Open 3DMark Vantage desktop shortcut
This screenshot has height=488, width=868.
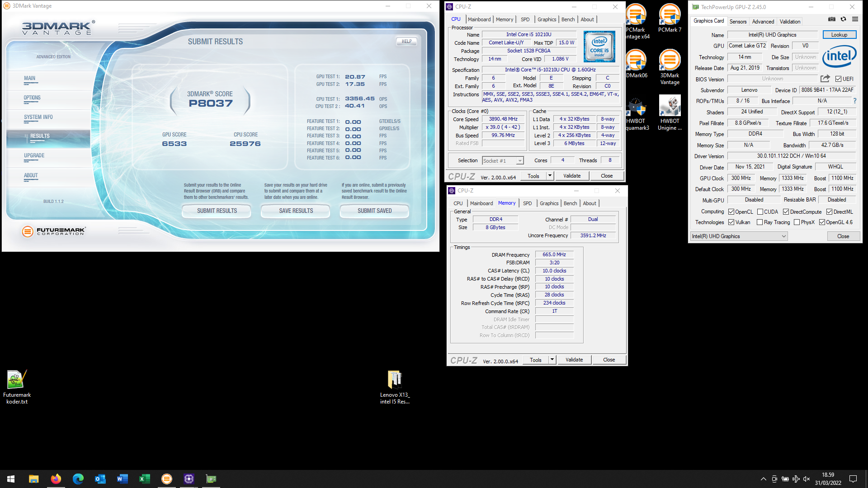[x=670, y=67]
